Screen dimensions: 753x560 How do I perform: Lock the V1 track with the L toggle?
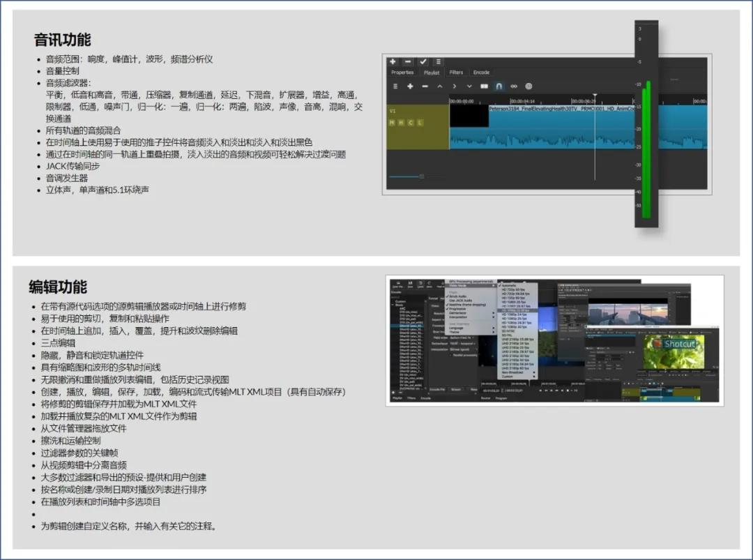tap(419, 121)
